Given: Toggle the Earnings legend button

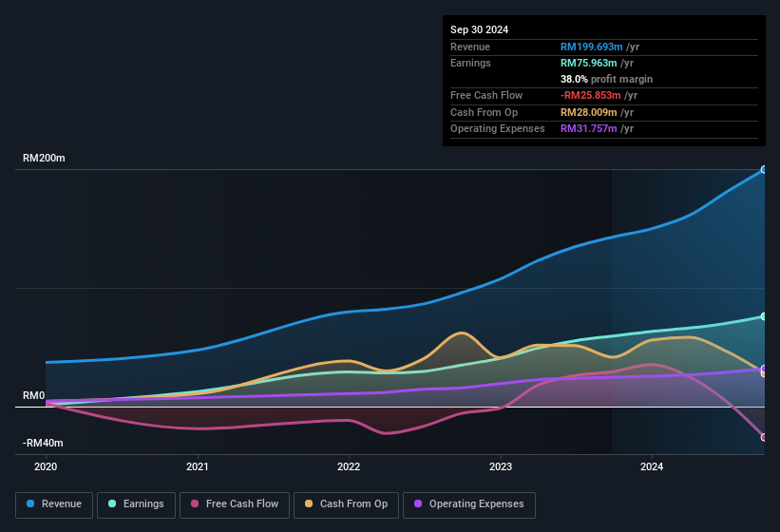Looking at the screenshot, I should [136, 504].
